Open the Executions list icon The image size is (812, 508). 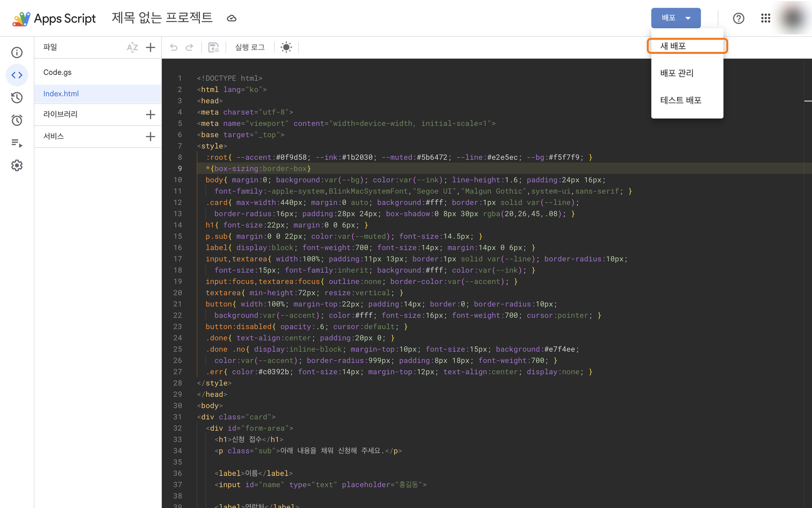click(17, 143)
